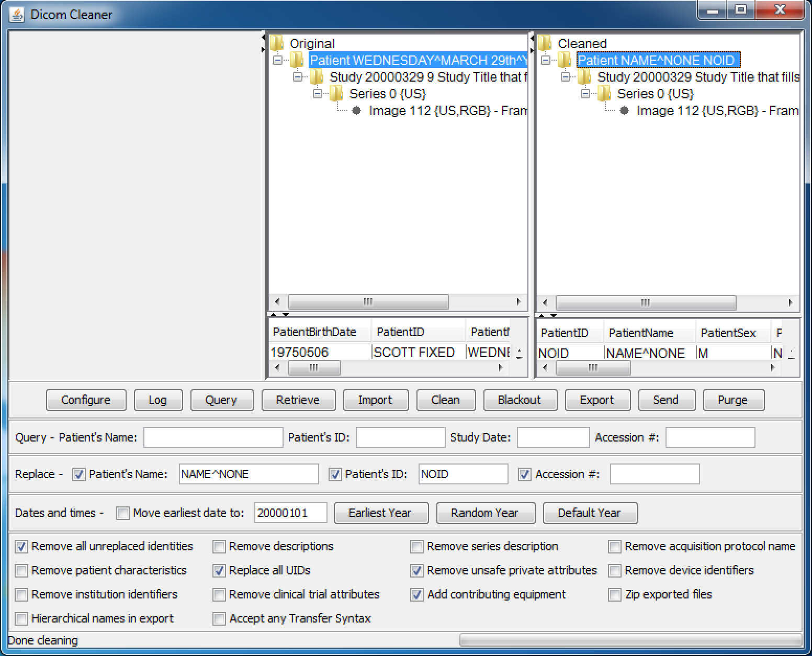
Task: Collapse the Study node in Original tree
Action: (298, 77)
